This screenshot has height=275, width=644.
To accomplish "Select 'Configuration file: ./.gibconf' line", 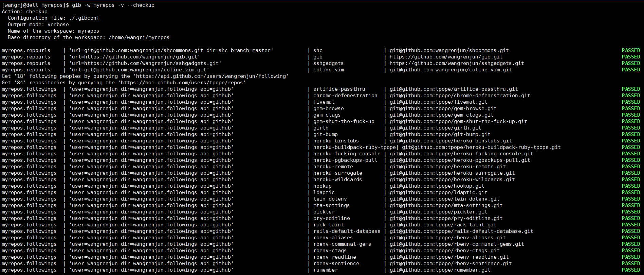I will click(x=54, y=18).
